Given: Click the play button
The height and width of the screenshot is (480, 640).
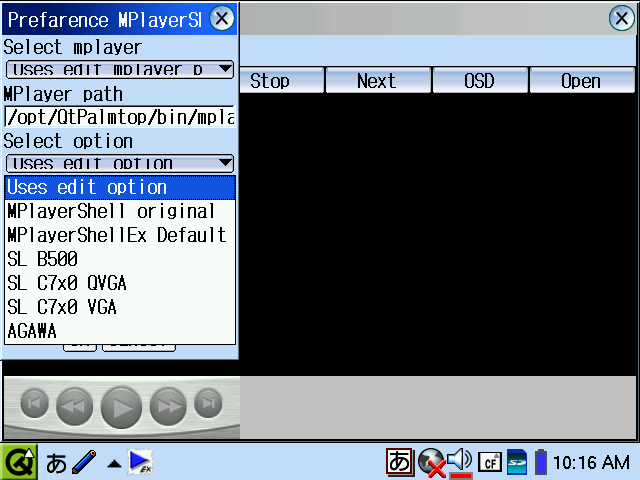Looking at the screenshot, I should 121,408.
